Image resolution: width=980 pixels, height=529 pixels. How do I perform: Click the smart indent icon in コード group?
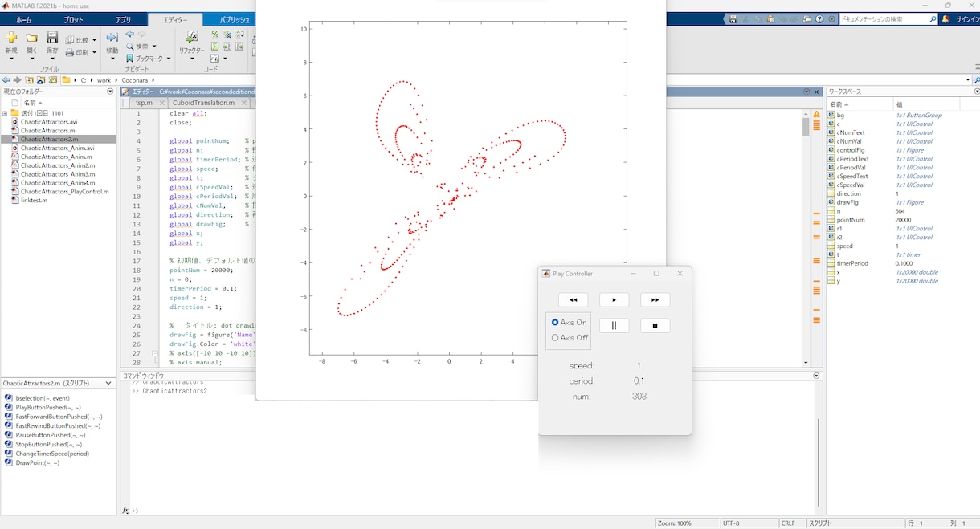tap(214, 47)
